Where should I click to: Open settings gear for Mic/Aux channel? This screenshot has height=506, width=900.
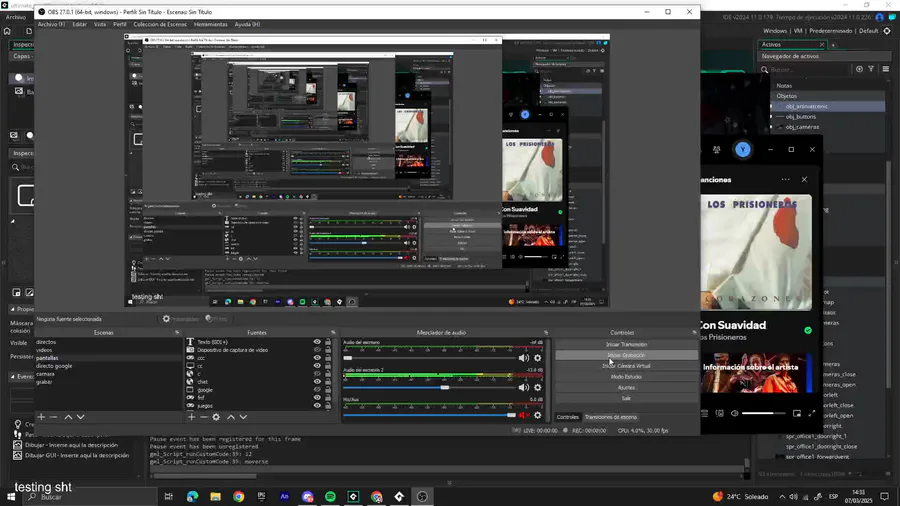click(x=538, y=415)
